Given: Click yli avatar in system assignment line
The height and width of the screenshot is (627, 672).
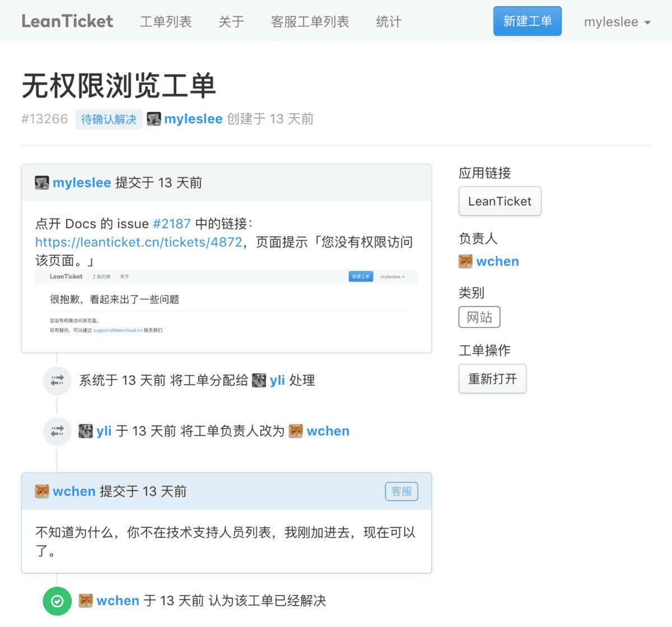Looking at the screenshot, I should 259,381.
